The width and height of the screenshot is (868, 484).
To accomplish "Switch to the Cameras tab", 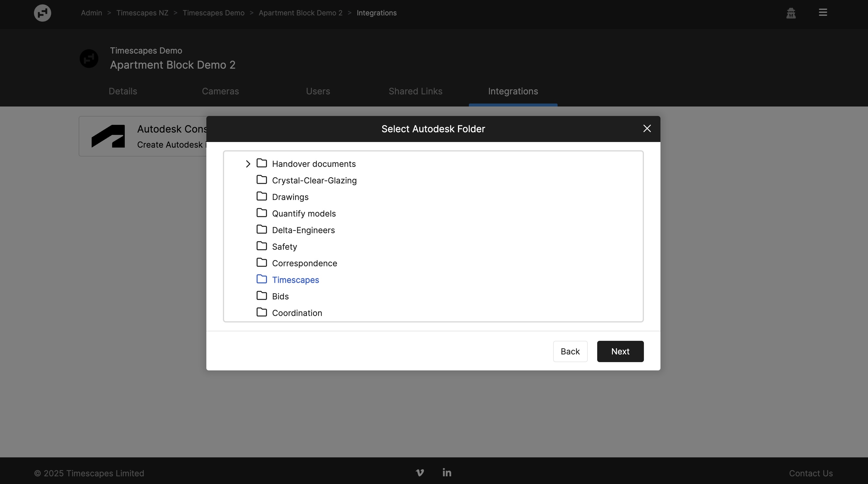I will 220,91.
